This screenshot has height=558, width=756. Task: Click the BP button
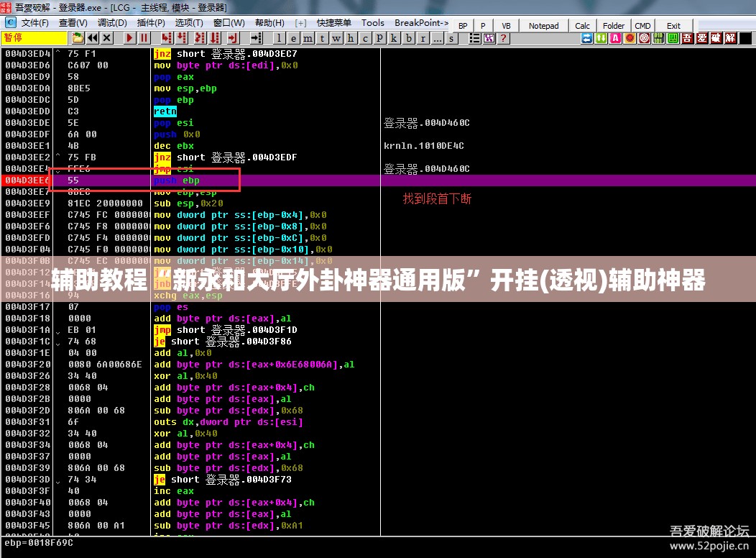point(463,26)
